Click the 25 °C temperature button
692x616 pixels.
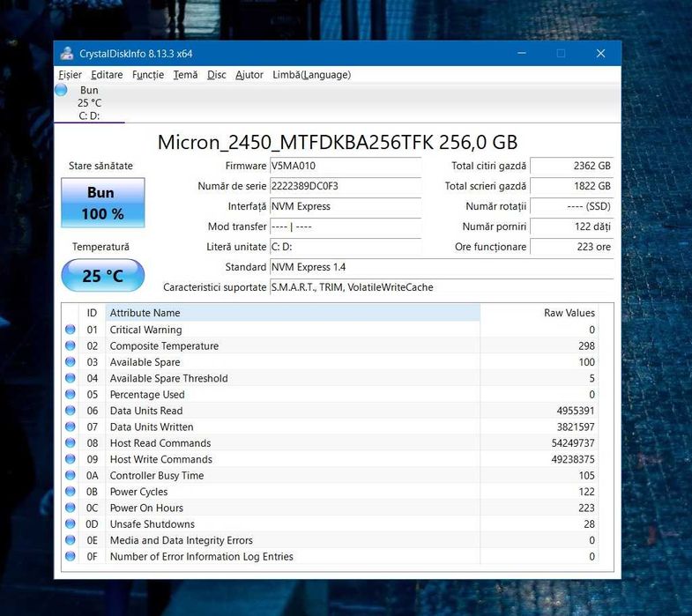103,275
